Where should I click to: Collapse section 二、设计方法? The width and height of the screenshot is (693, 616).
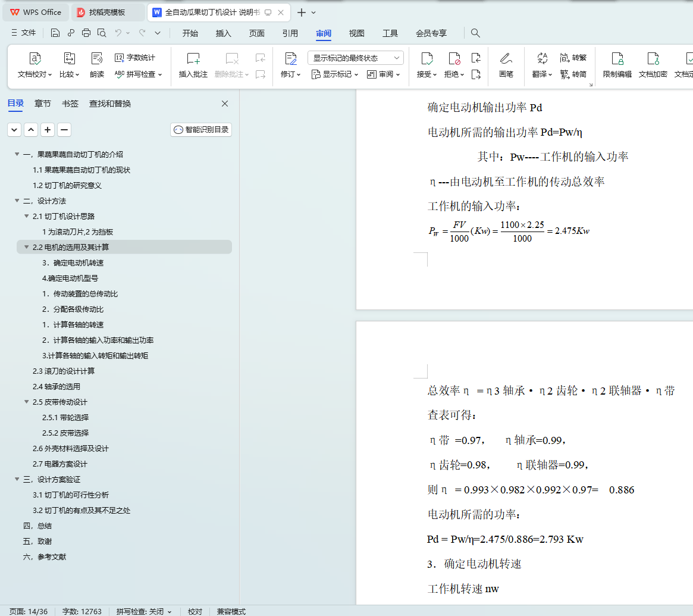tap(17, 201)
